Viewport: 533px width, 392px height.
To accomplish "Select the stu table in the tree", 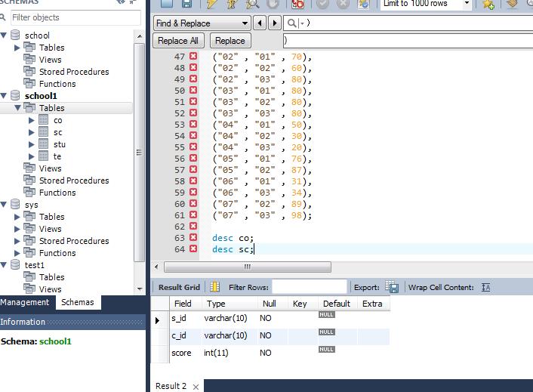I will click(x=60, y=144).
